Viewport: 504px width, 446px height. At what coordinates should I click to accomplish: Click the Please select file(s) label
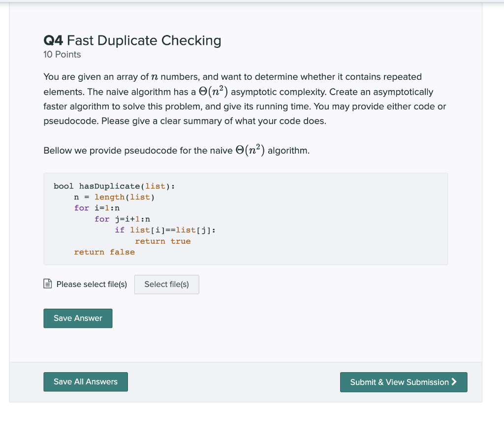point(92,284)
